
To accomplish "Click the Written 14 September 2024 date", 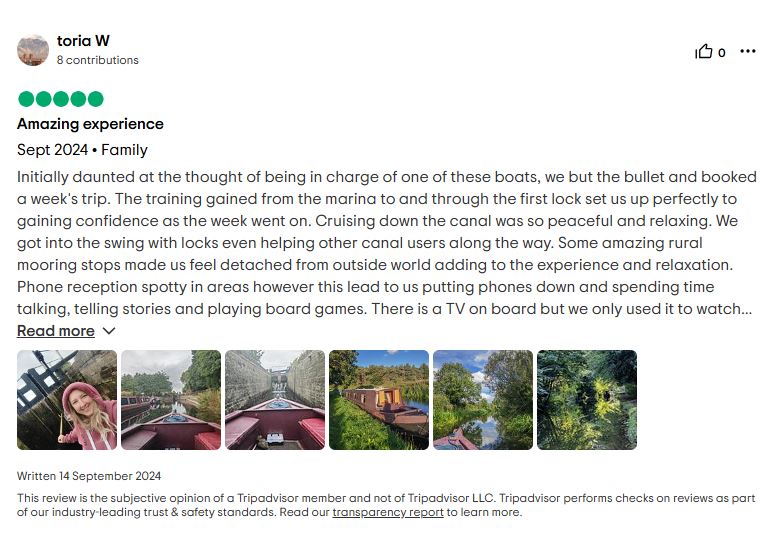I will tap(89, 476).
